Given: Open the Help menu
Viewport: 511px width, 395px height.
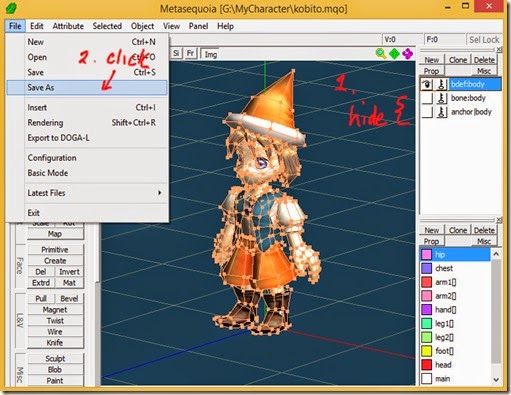Looking at the screenshot, I should point(225,26).
